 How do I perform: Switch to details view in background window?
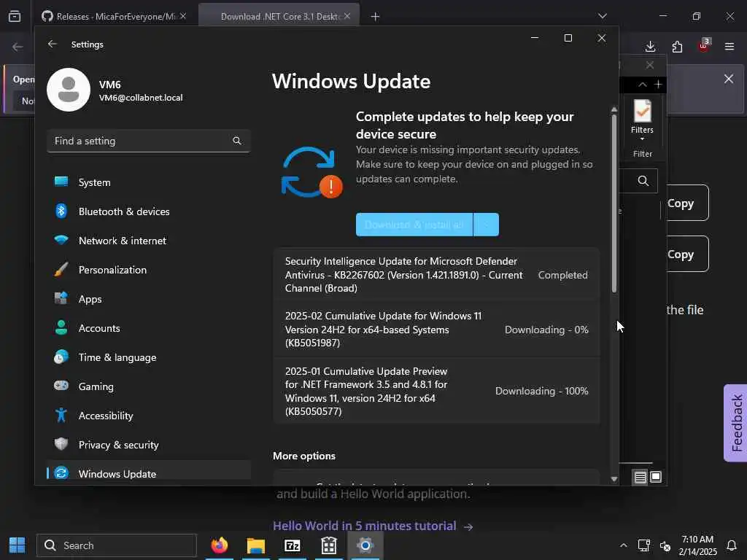point(640,477)
